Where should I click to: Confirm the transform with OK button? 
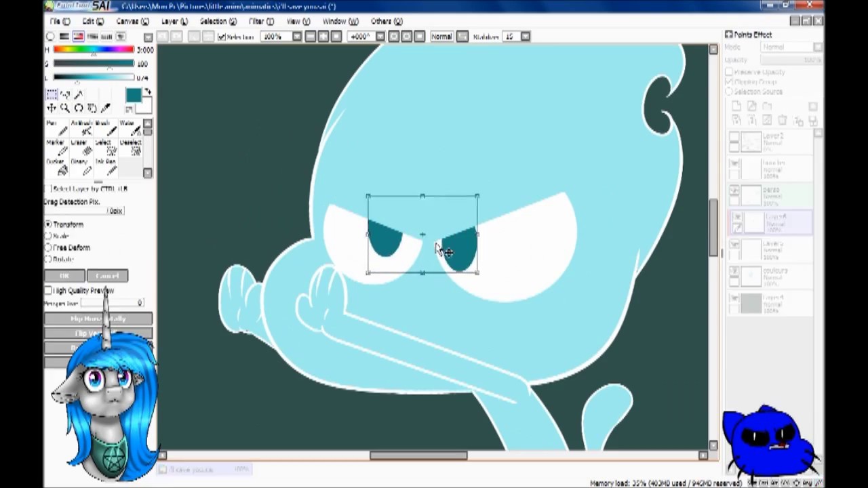click(64, 276)
